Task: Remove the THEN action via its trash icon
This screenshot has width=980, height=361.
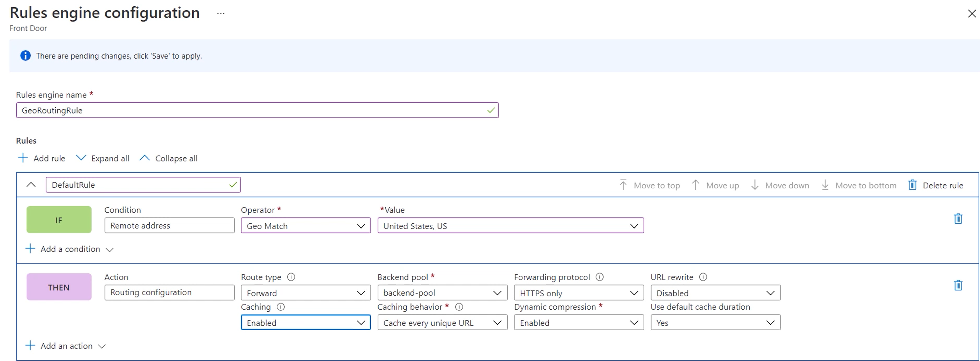Action: coord(958,285)
